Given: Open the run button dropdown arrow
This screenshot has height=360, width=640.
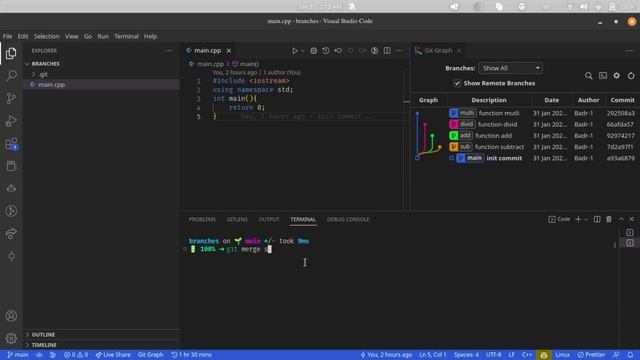Looking at the screenshot, I should 303,51.
